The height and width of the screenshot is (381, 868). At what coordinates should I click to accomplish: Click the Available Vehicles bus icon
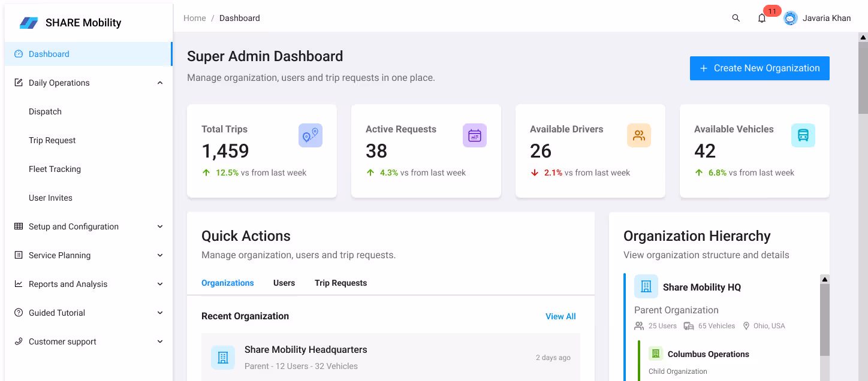tap(803, 135)
